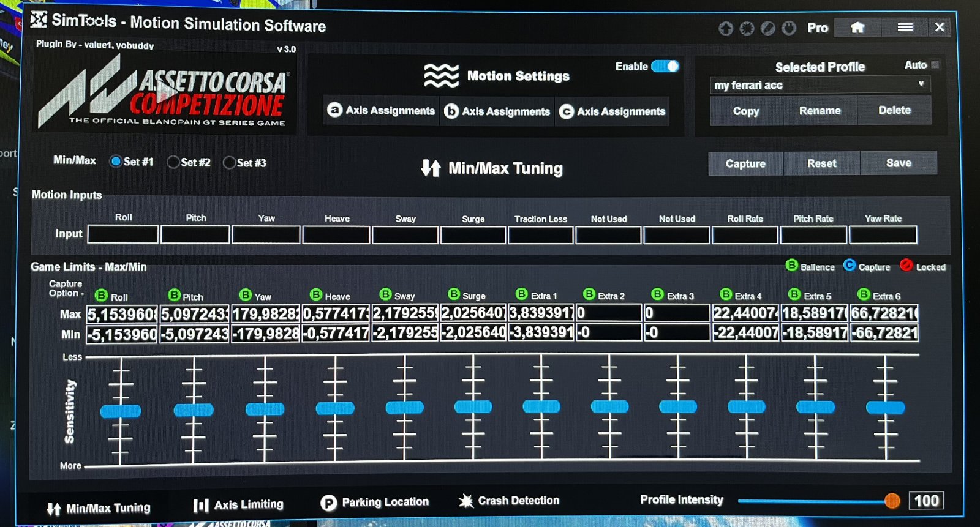Click the Extra 3 sensitivity slider handle
The height and width of the screenshot is (527, 980).
(x=677, y=406)
